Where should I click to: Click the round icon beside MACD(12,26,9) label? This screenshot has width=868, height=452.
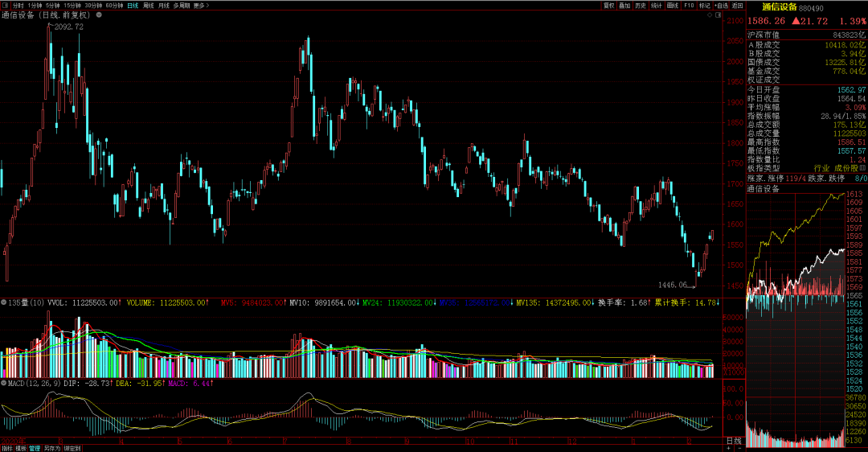point(4,383)
